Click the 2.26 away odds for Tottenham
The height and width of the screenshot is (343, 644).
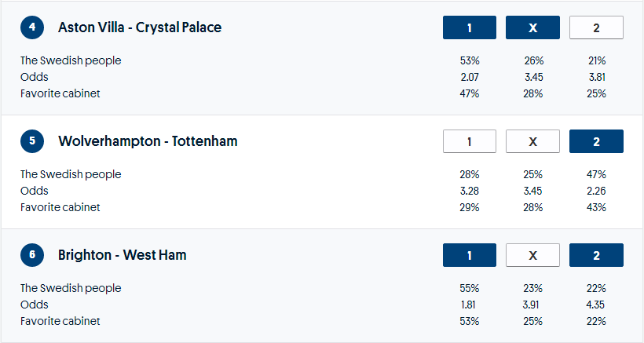(596, 191)
